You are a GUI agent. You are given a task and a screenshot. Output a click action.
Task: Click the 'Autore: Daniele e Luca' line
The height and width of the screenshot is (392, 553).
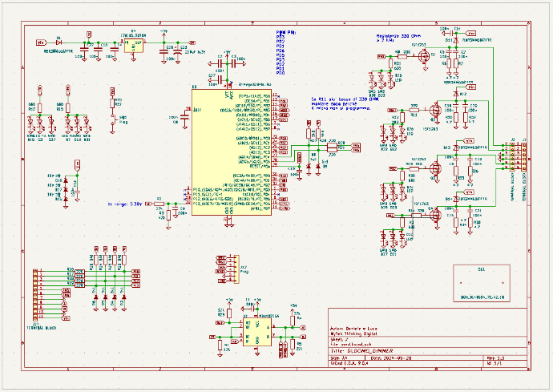coord(353,329)
